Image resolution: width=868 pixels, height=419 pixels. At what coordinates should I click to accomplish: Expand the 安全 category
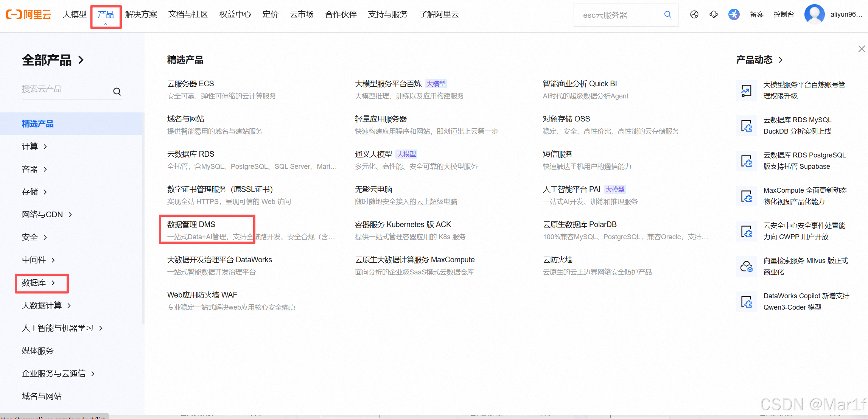(34, 237)
